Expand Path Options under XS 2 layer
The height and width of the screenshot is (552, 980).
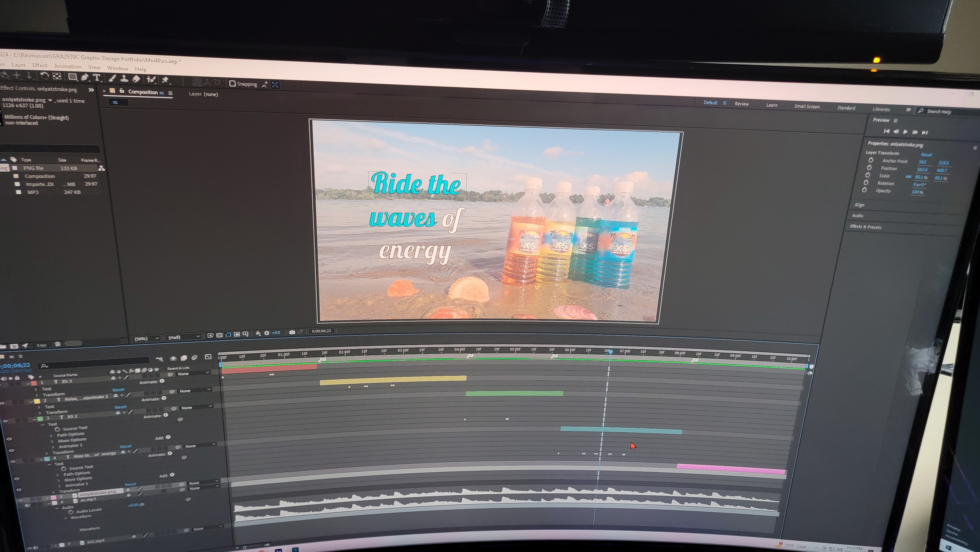pyautogui.click(x=51, y=436)
